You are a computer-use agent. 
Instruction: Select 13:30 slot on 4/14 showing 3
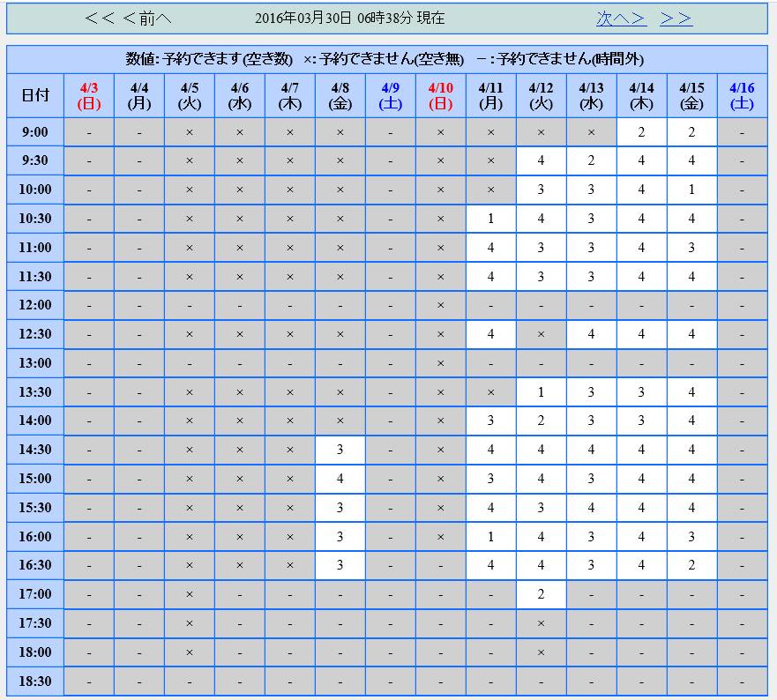tap(641, 392)
